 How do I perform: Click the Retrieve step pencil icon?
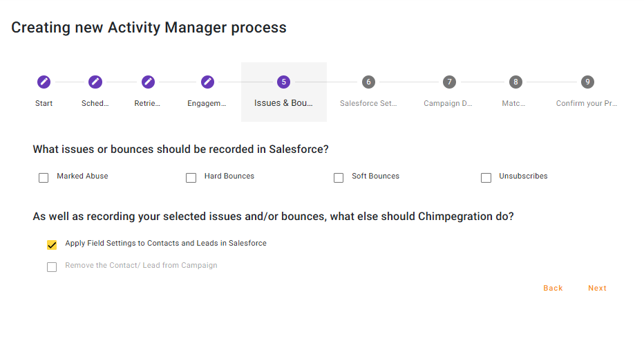[148, 82]
